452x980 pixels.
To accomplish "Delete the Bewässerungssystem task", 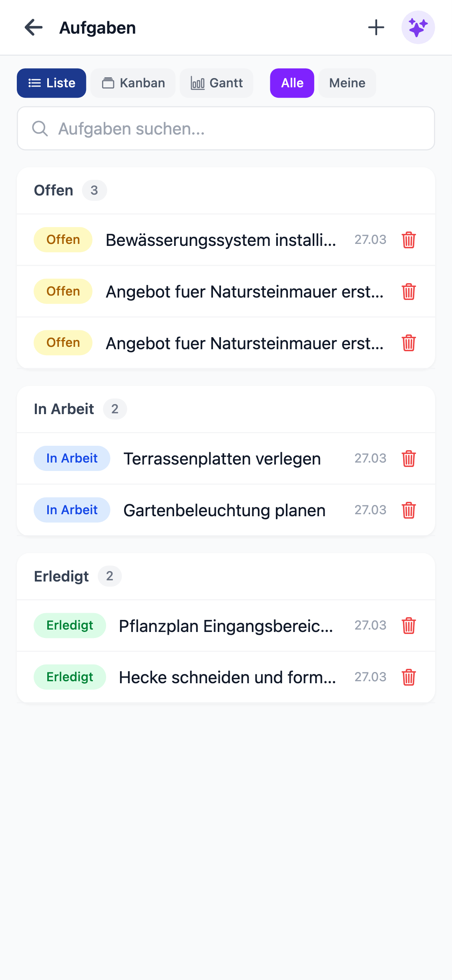I will coord(408,240).
